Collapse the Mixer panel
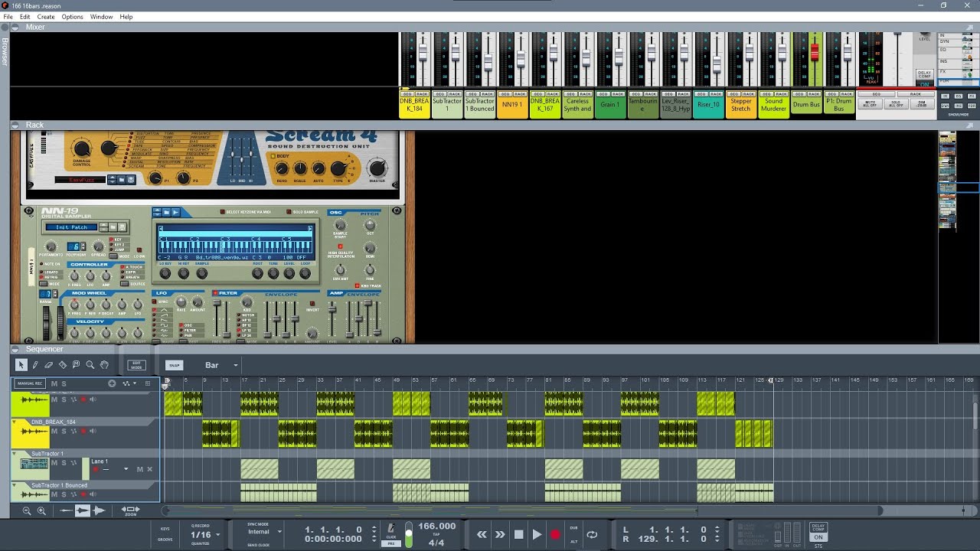 pyautogui.click(x=16, y=27)
